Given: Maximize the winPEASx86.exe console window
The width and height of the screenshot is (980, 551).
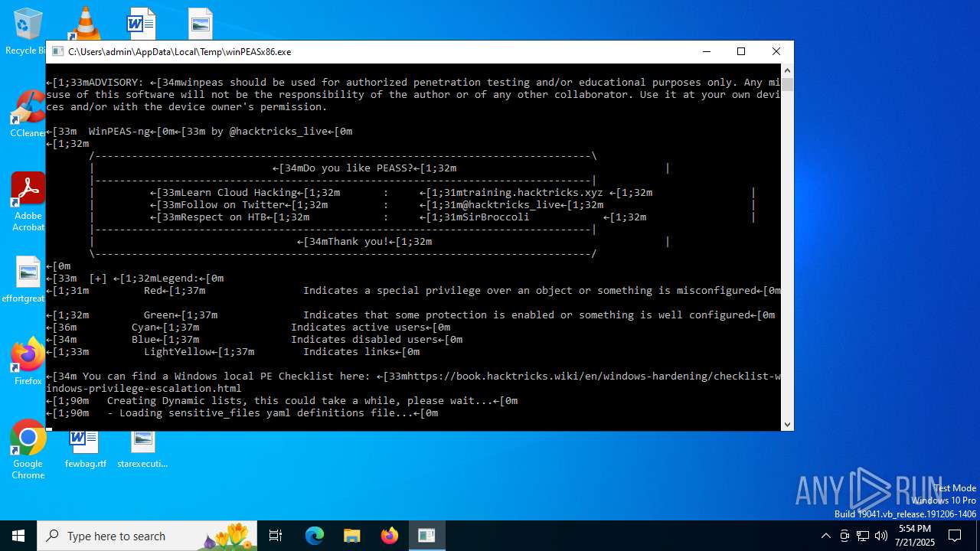Looking at the screenshot, I should click(x=741, y=51).
